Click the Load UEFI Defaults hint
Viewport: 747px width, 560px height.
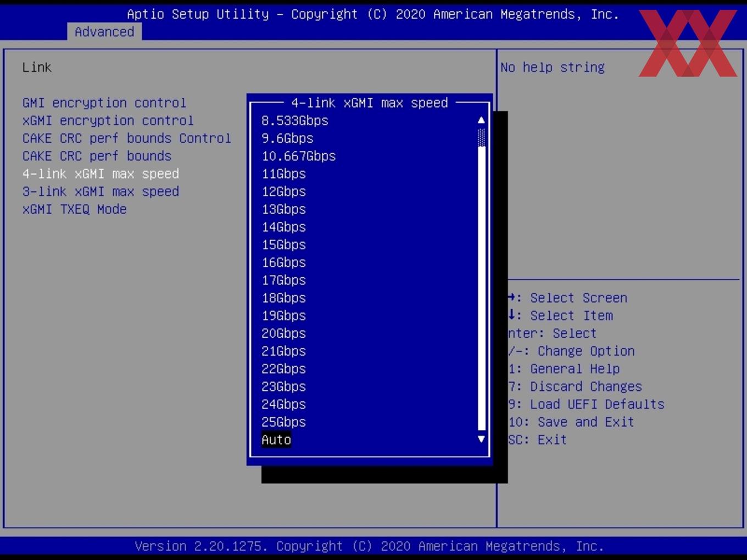click(586, 404)
